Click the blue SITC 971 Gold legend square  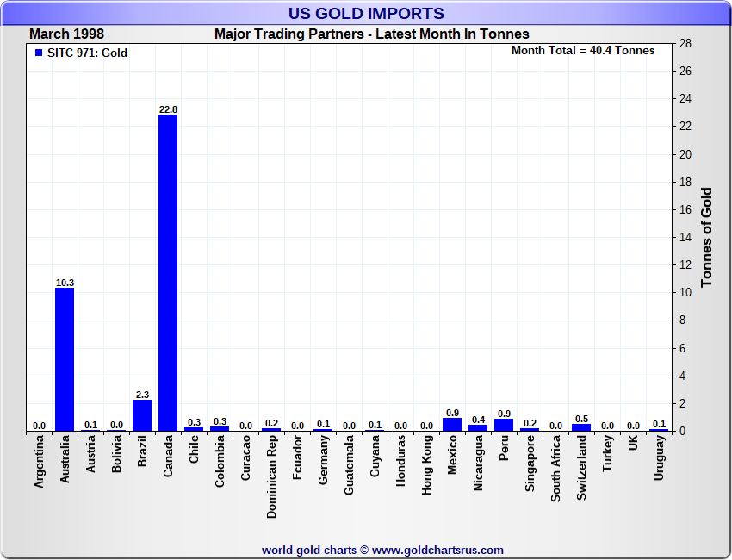click(x=39, y=53)
